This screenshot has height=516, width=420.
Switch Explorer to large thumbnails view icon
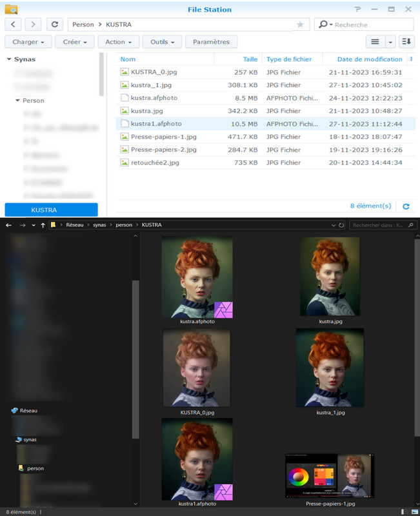click(x=415, y=511)
